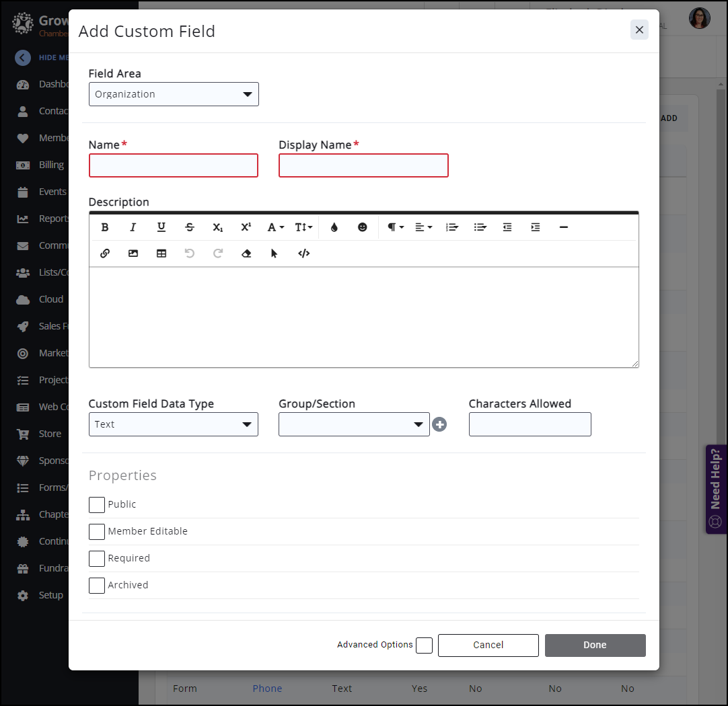Open Contacts in the sidebar
This screenshot has width=728, height=706.
pos(42,112)
